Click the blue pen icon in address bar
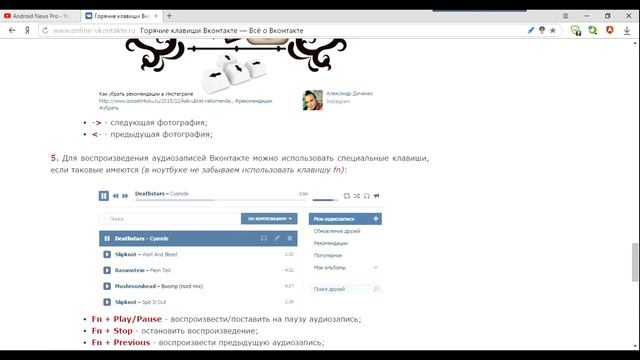The width and height of the screenshot is (640, 360). (x=531, y=30)
